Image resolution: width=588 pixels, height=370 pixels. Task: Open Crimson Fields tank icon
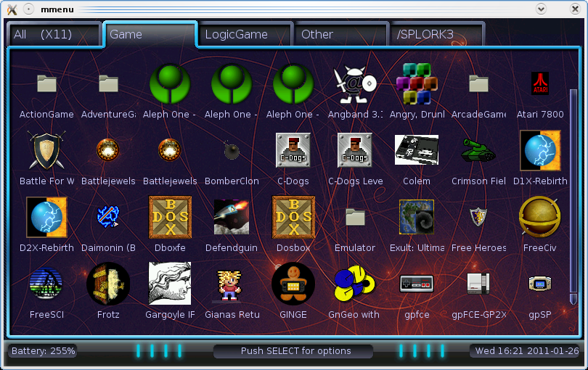(x=478, y=151)
